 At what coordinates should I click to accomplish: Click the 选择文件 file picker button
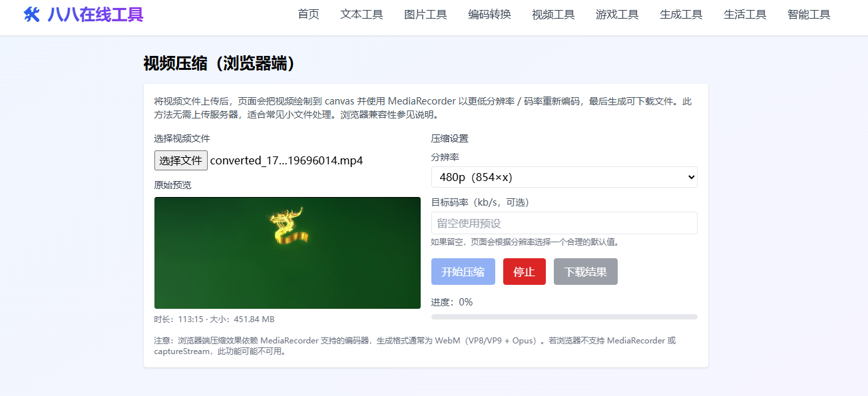(x=180, y=160)
